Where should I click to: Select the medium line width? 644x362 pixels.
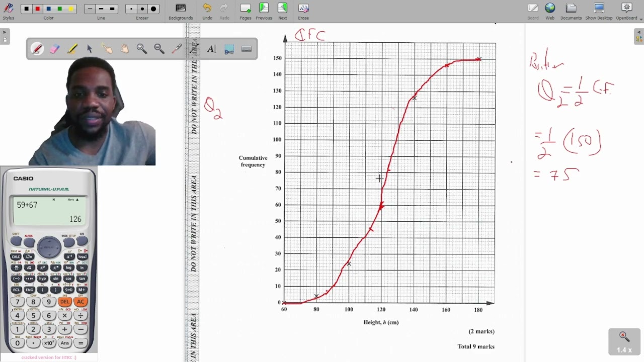pos(101,9)
